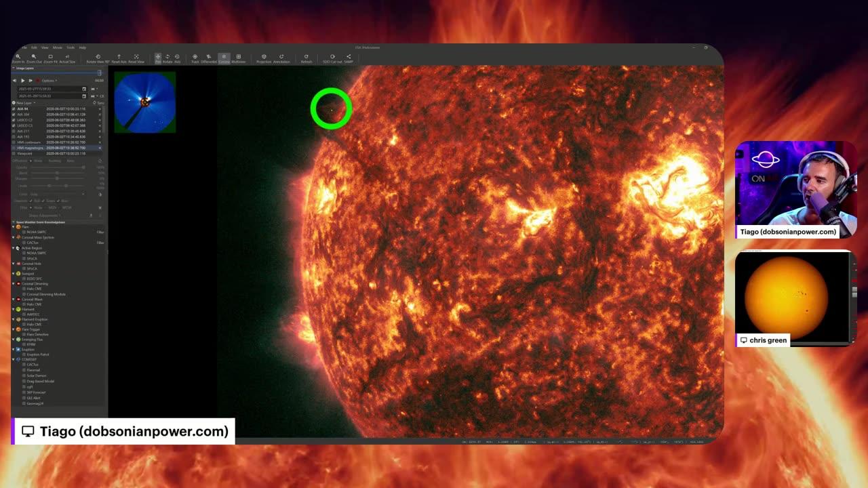Open the Annotation toolbar option
Image resolution: width=868 pixels, height=488 pixels.
coord(281,58)
